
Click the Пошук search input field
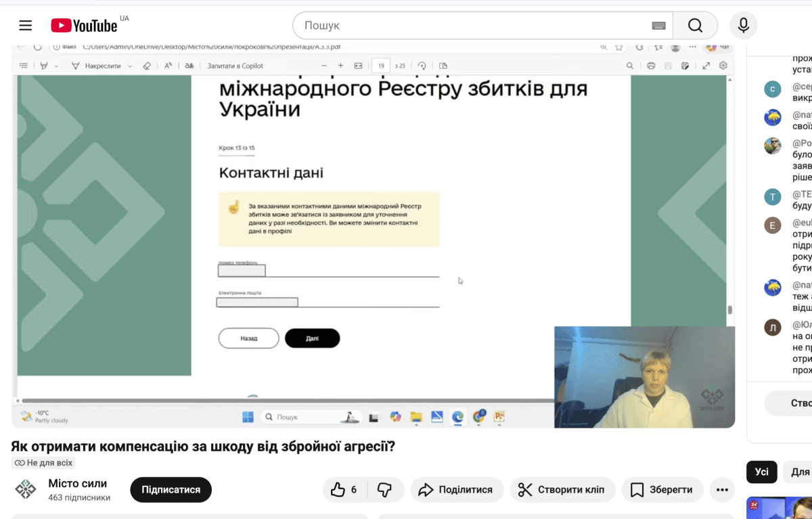(474, 26)
